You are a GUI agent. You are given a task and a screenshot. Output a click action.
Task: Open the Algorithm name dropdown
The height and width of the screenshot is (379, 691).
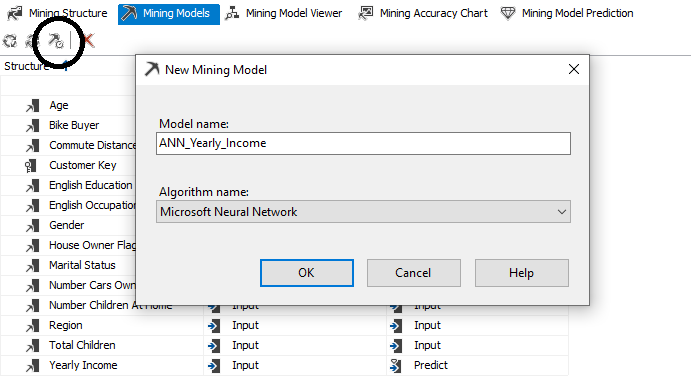pyautogui.click(x=363, y=212)
